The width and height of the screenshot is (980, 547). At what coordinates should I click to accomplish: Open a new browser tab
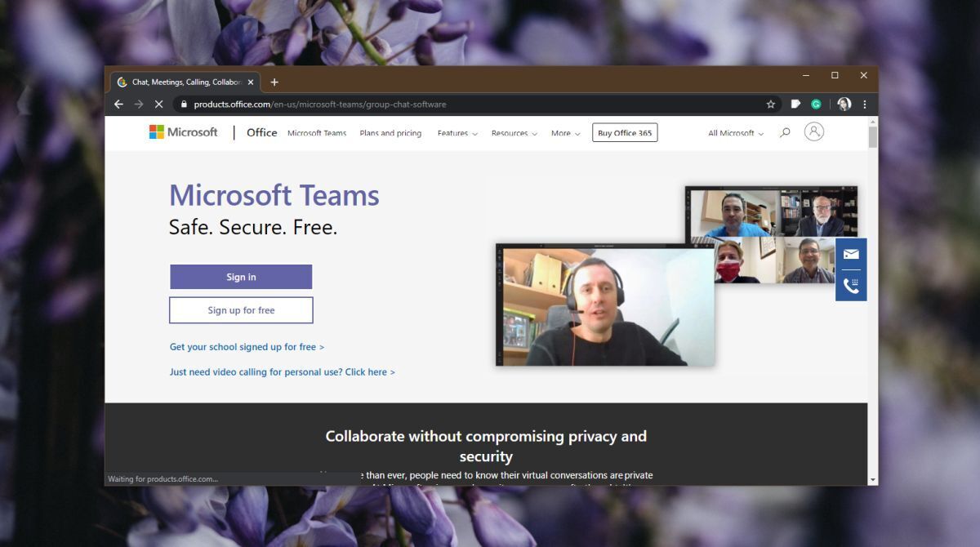(274, 82)
